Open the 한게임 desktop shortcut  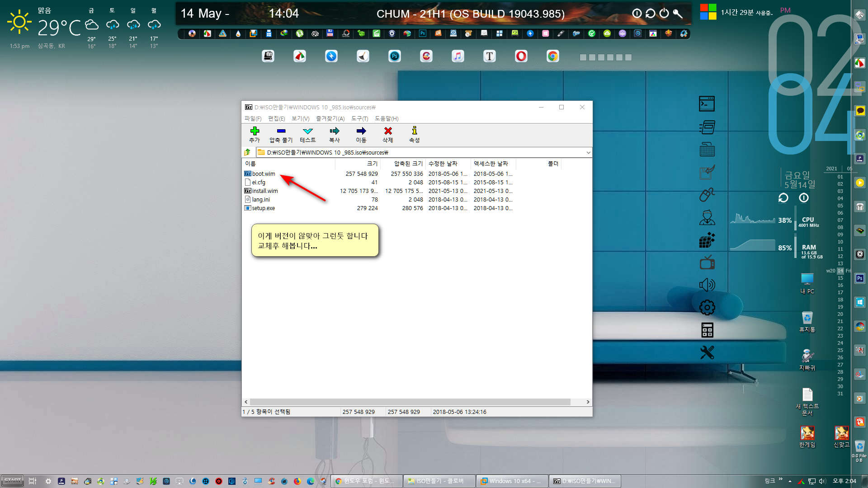[807, 436]
